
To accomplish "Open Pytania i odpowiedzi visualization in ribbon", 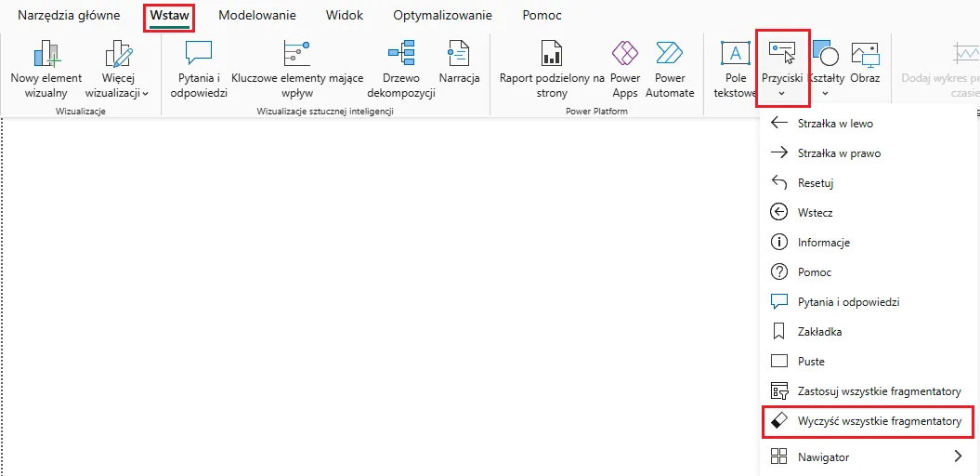I will tap(199, 54).
